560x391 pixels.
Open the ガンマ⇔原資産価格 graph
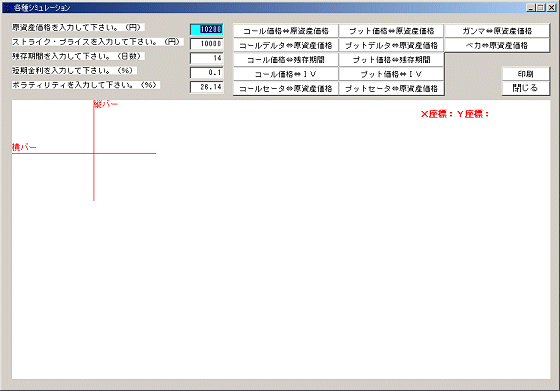click(497, 31)
